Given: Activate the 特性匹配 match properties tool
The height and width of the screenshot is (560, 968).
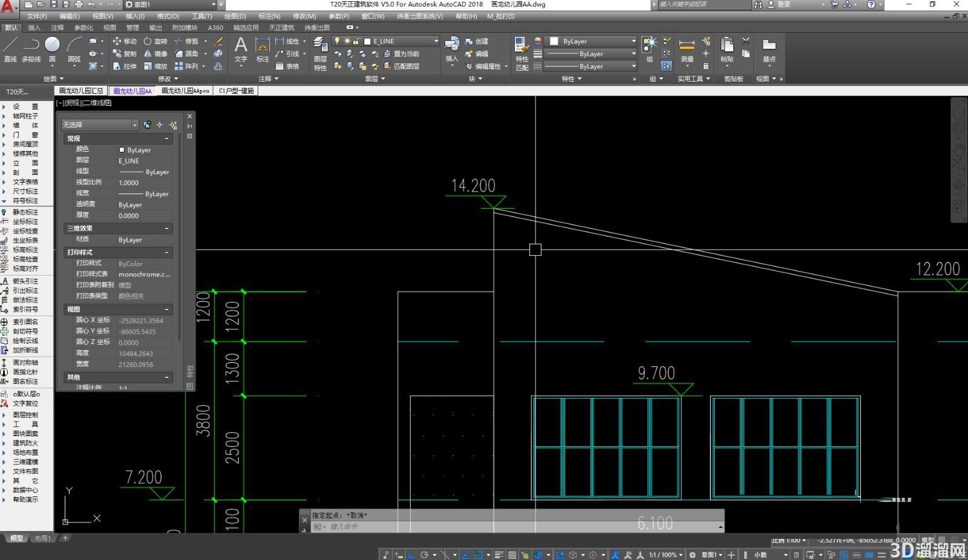Looking at the screenshot, I should coord(522,53).
